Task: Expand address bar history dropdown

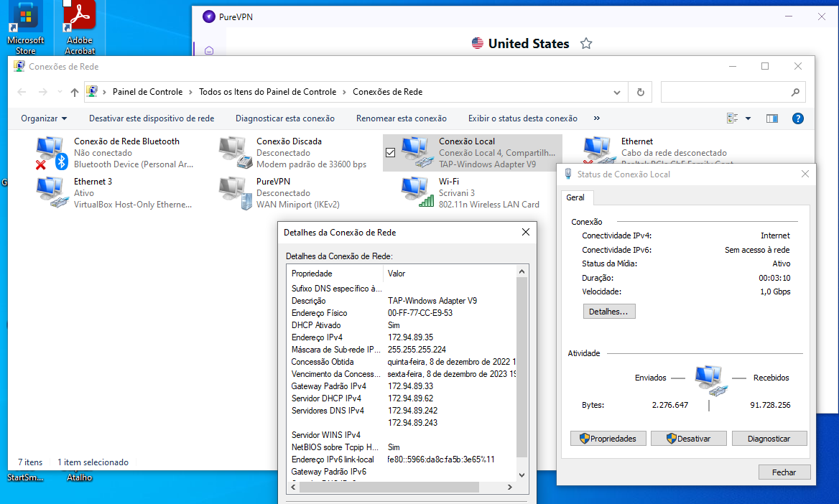Action: (x=617, y=92)
